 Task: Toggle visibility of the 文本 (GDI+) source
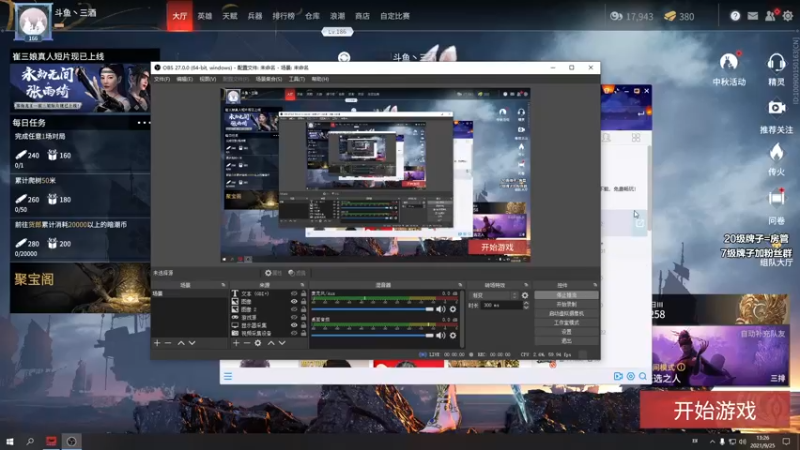coord(294,294)
